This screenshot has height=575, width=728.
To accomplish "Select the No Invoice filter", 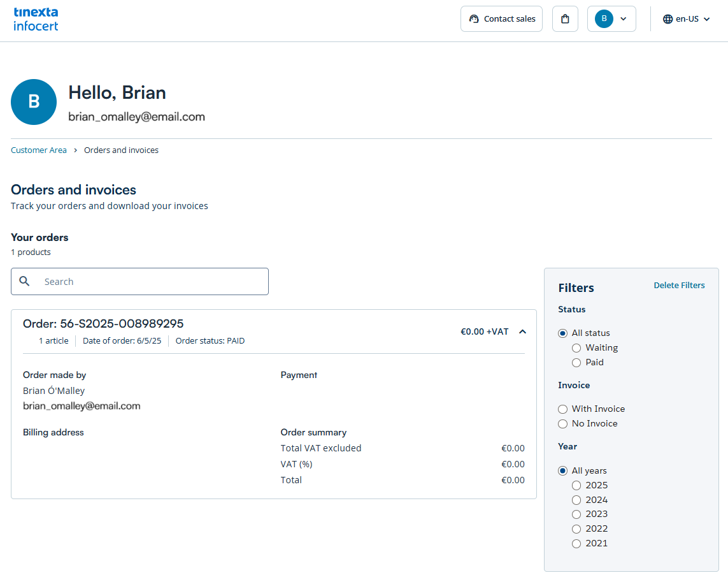I will 563,424.
